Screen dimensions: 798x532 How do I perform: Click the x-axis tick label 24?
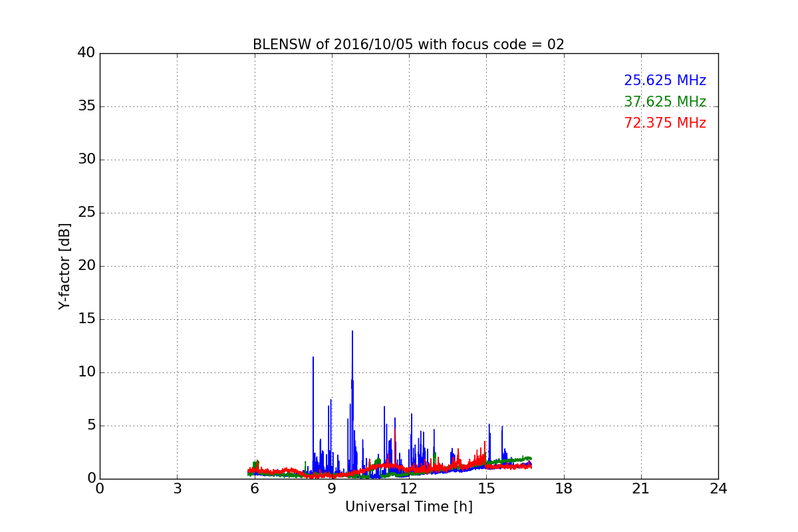point(718,488)
